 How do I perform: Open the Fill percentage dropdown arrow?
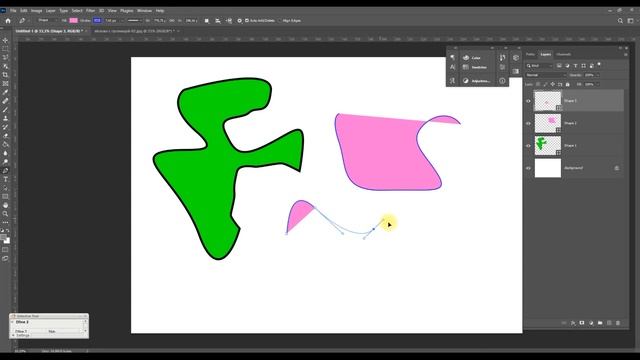[598, 84]
